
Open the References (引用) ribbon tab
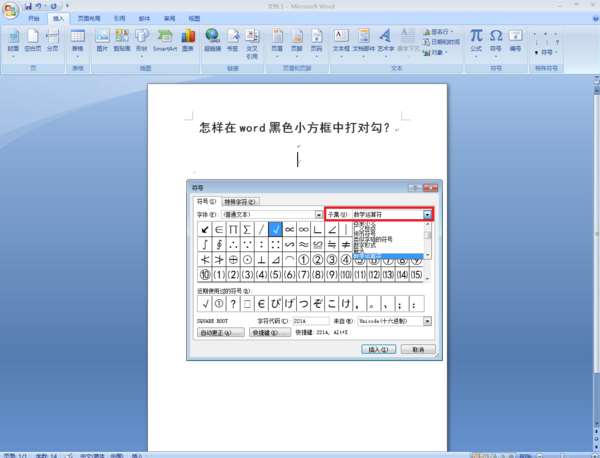click(x=119, y=18)
